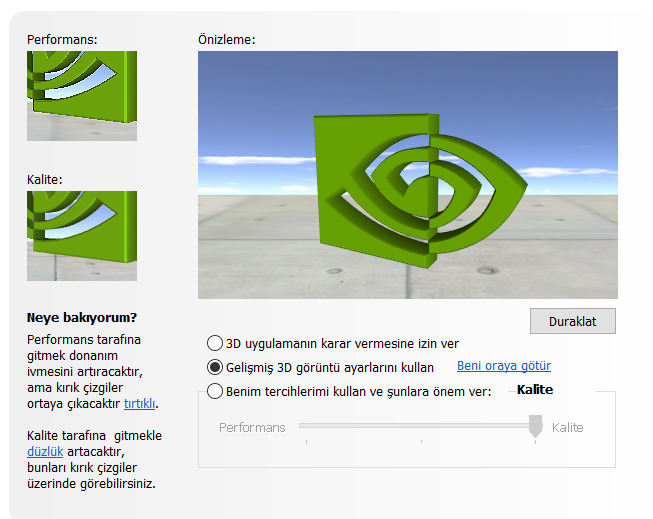Click the large Önizleme 3D preview

[x=408, y=175]
